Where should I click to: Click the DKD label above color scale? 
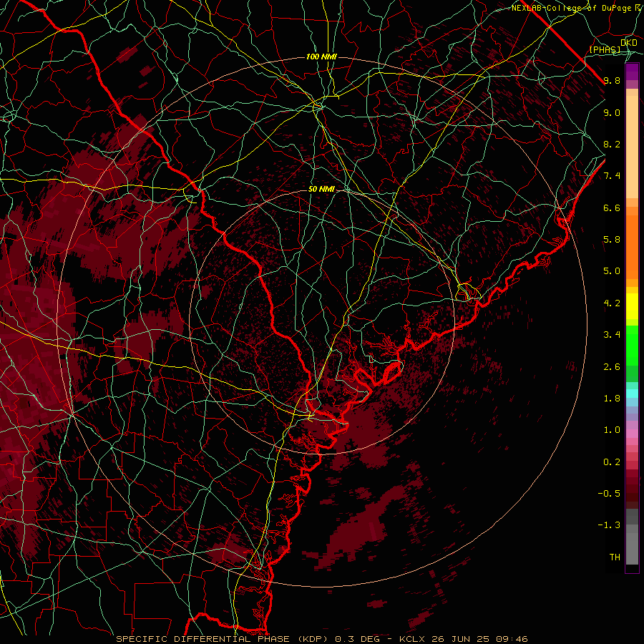[629, 42]
